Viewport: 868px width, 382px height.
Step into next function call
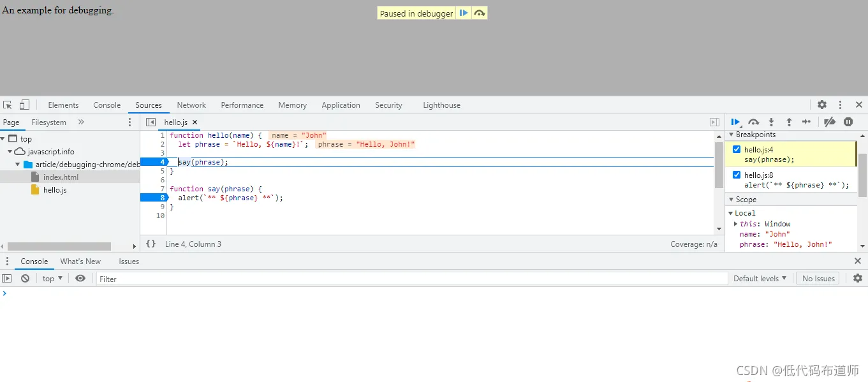(x=771, y=122)
